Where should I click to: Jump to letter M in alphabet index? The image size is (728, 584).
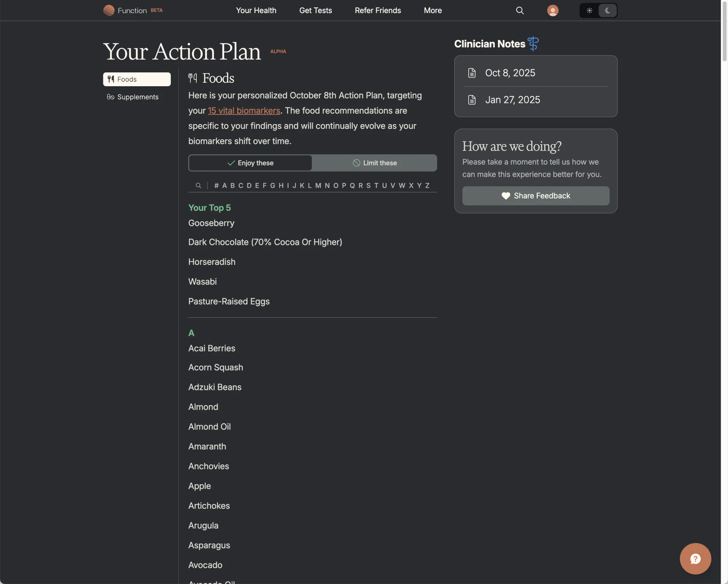[x=318, y=186]
